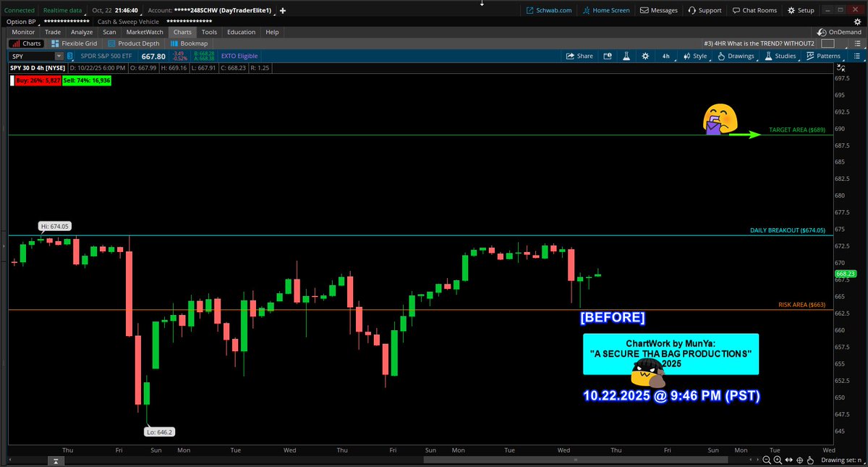Open the OnDemand button
868x467 pixels.
[838, 32]
